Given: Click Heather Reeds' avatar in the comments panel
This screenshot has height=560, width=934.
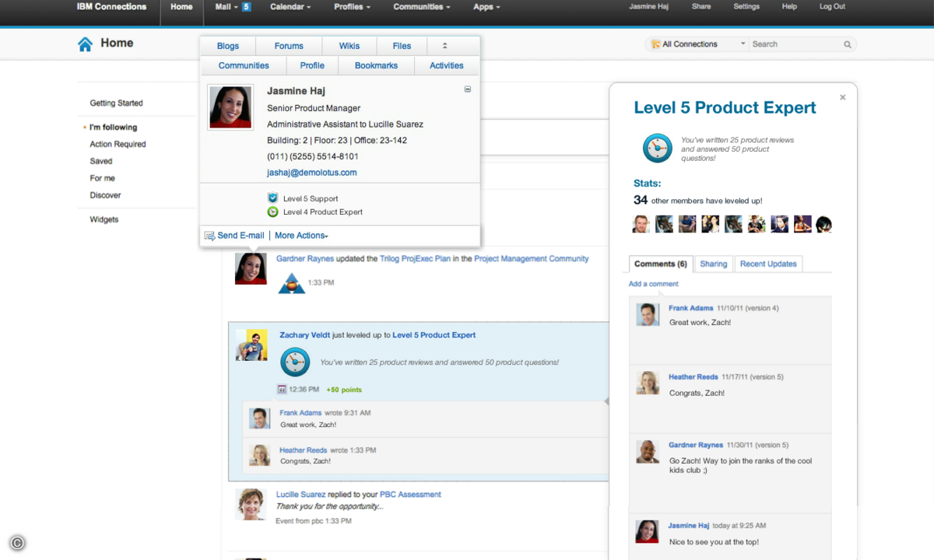Looking at the screenshot, I should 648,383.
